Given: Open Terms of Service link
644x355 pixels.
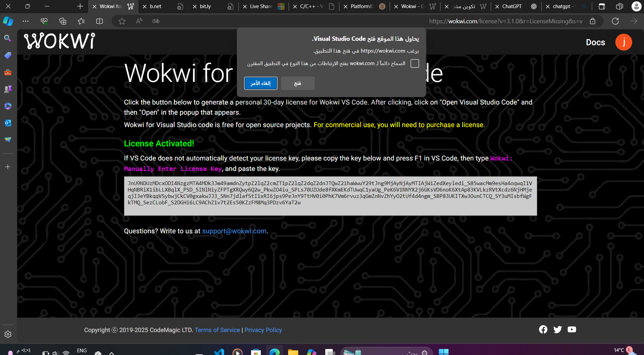Looking at the screenshot, I should (217, 330).
